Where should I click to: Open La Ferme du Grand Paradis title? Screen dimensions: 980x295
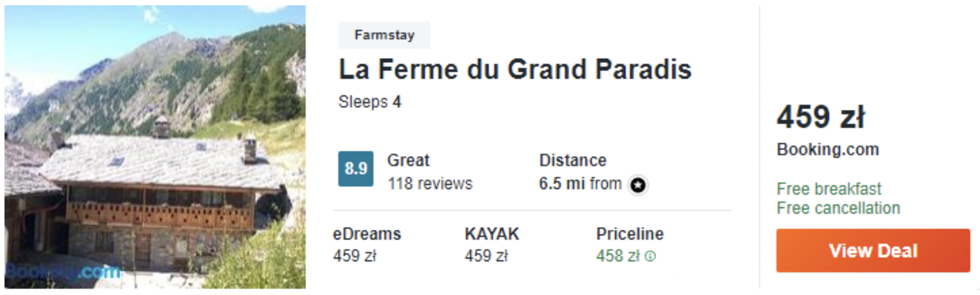[x=515, y=70]
